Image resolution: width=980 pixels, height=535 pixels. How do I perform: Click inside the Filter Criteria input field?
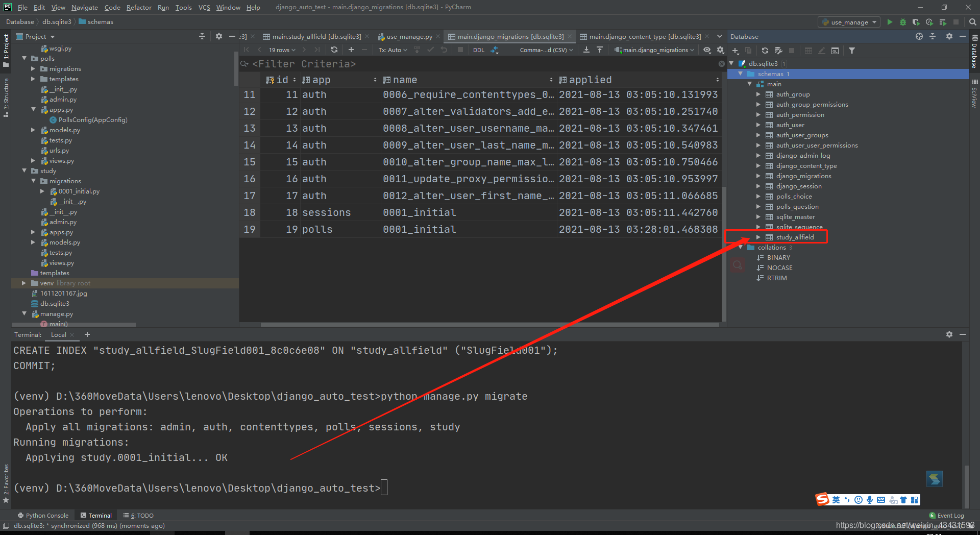306,64
